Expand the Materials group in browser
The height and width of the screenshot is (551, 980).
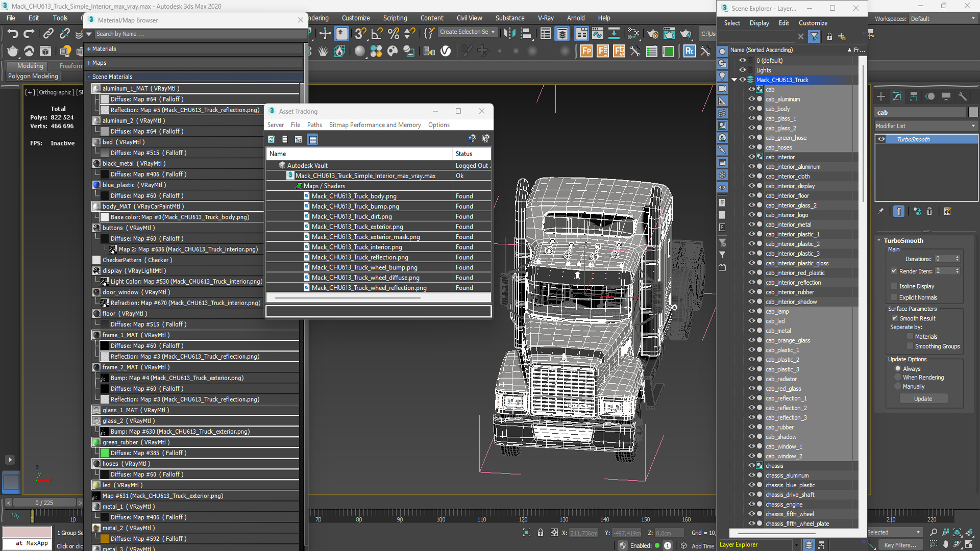89,49
